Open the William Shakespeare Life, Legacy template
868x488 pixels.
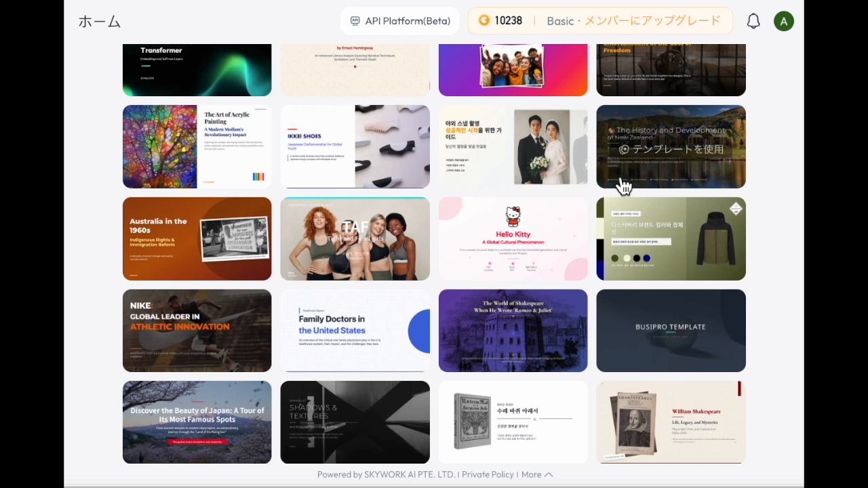click(x=671, y=422)
